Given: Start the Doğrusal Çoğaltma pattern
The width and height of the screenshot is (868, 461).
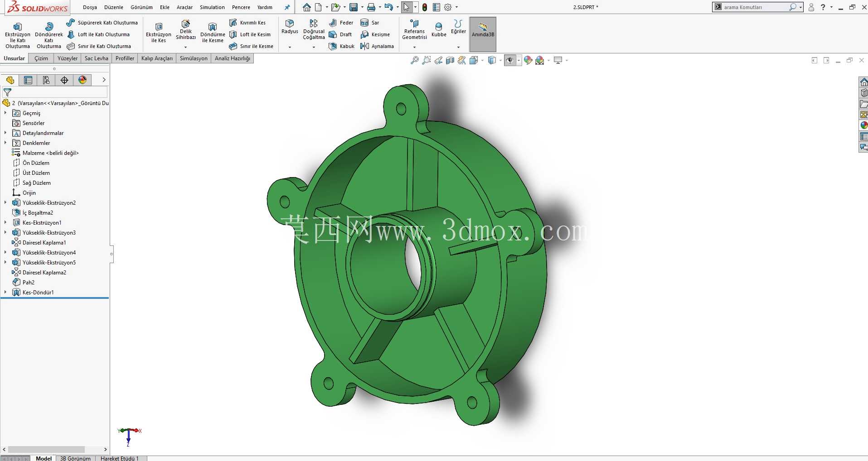Looking at the screenshot, I should pyautogui.click(x=314, y=29).
